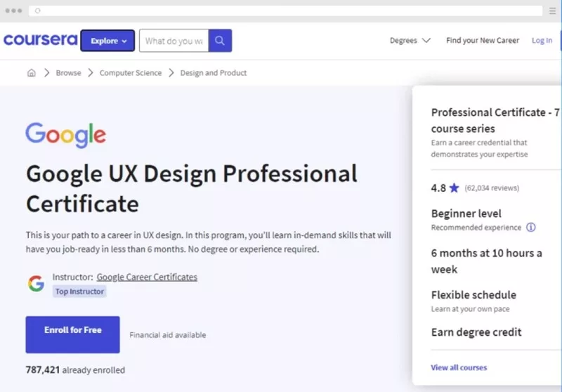Click the 'Learn at your own pace' text
The width and height of the screenshot is (562, 392).
point(470,309)
